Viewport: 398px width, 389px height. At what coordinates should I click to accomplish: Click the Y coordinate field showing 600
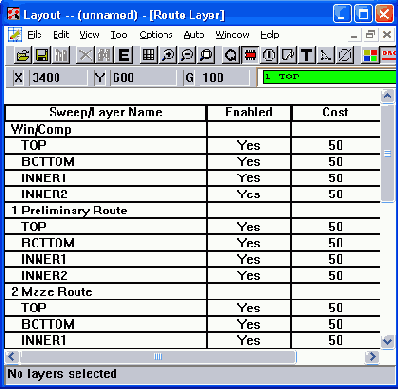pyautogui.click(x=143, y=78)
